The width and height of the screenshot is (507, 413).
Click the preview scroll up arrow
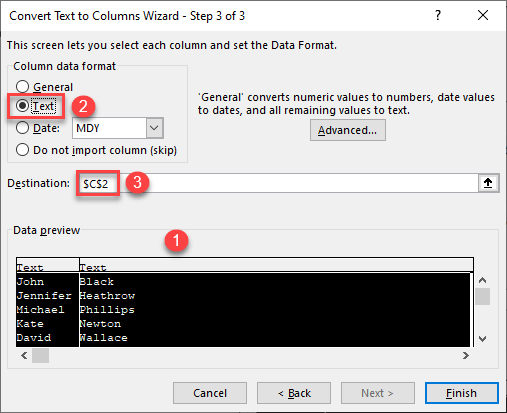coord(482,280)
